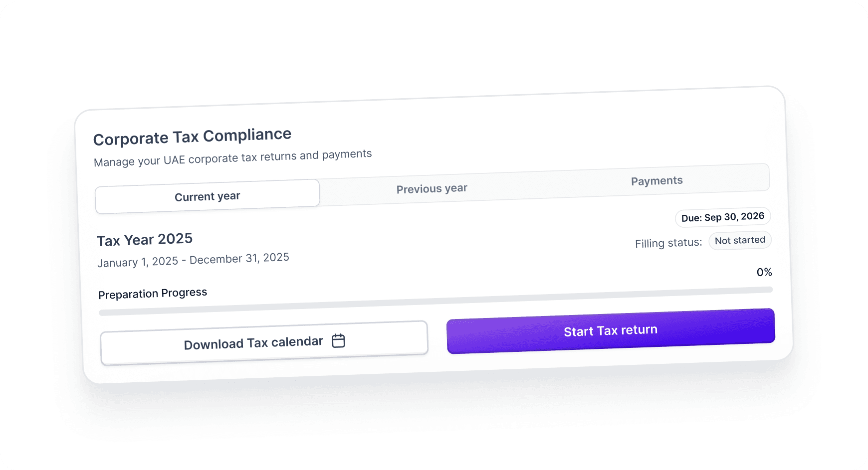
Task: Click the Download Tax calendar button text
Action: (253, 343)
